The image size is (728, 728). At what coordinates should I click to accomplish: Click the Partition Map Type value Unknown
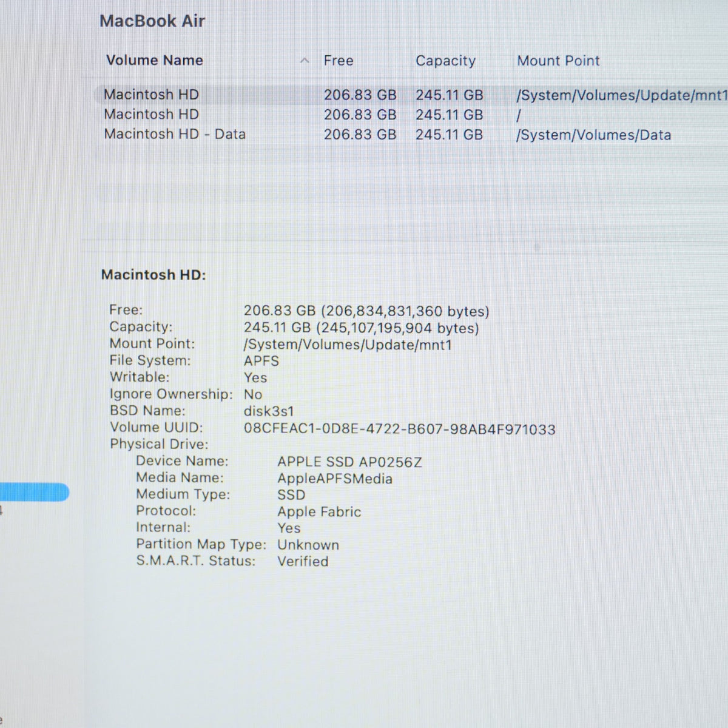[x=308, y=545]
